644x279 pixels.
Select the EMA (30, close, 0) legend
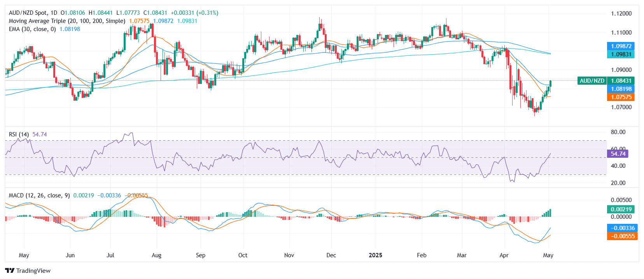point(32,29)
